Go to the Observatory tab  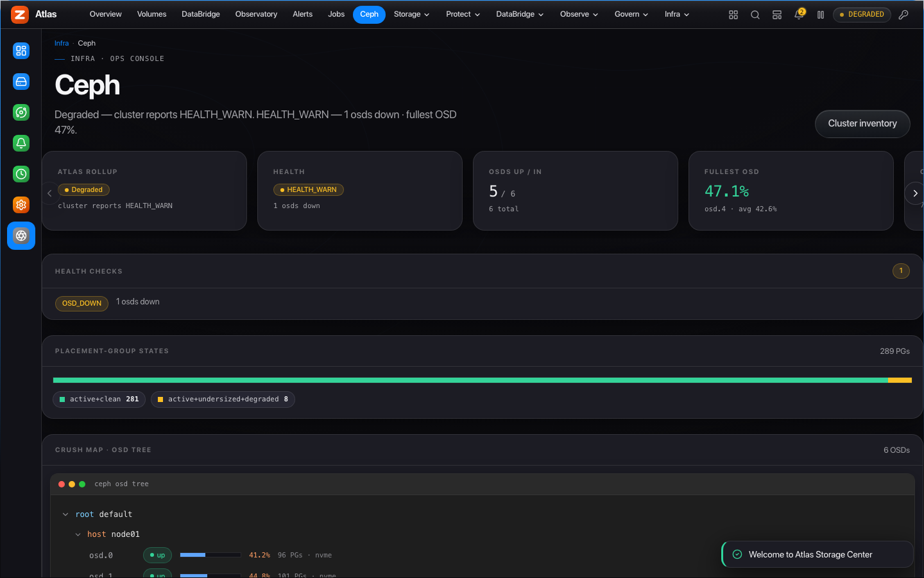click(257, 14)
